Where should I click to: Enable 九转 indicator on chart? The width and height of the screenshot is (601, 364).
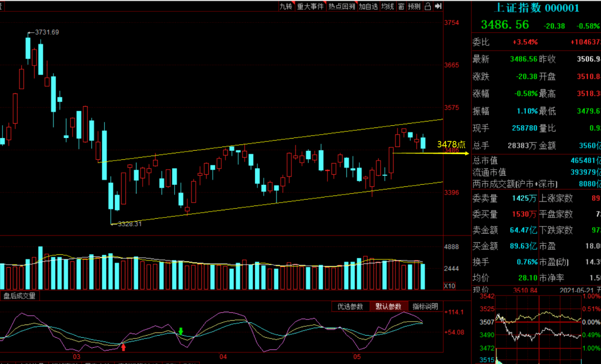pos(286,7)
